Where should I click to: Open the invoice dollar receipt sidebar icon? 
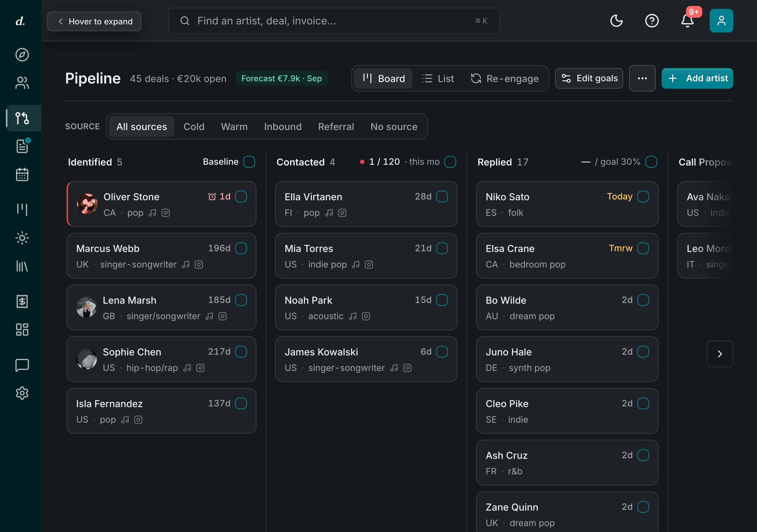(22, 301)
